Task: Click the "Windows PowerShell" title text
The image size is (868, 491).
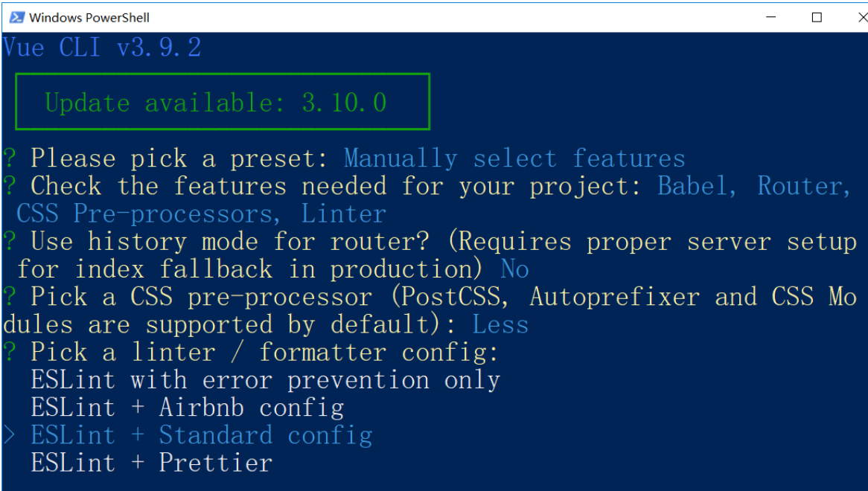Action: 89,18
